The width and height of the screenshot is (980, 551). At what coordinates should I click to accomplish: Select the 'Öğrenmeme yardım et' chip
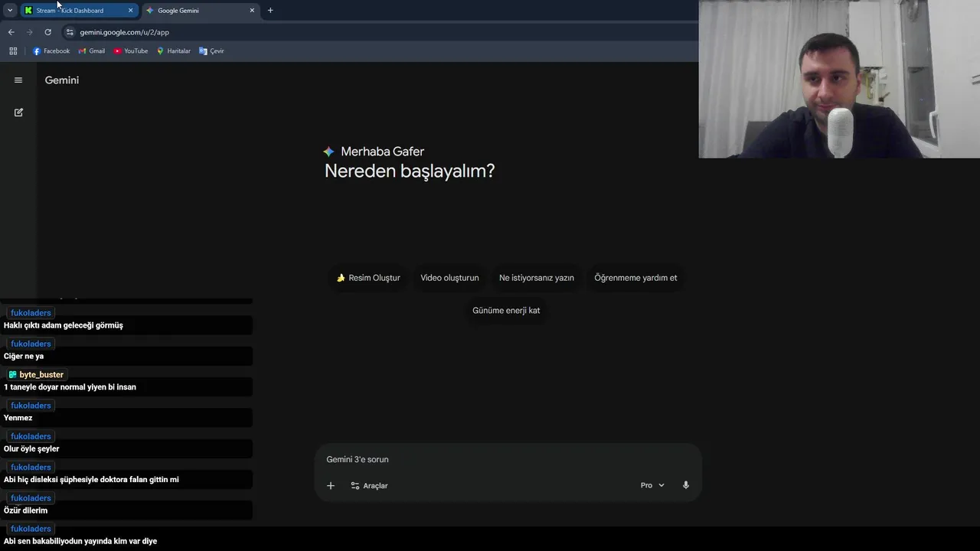pyautogui.click(x=635, y=278)
